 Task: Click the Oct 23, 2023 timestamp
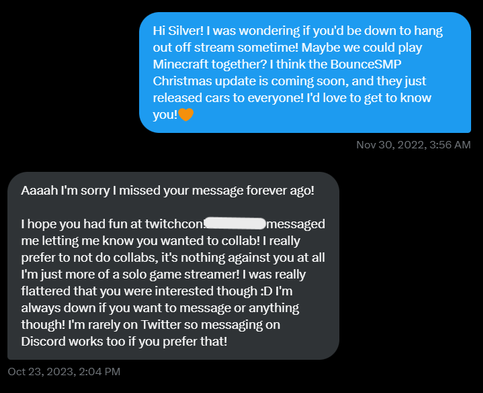(x=64, y=371)
